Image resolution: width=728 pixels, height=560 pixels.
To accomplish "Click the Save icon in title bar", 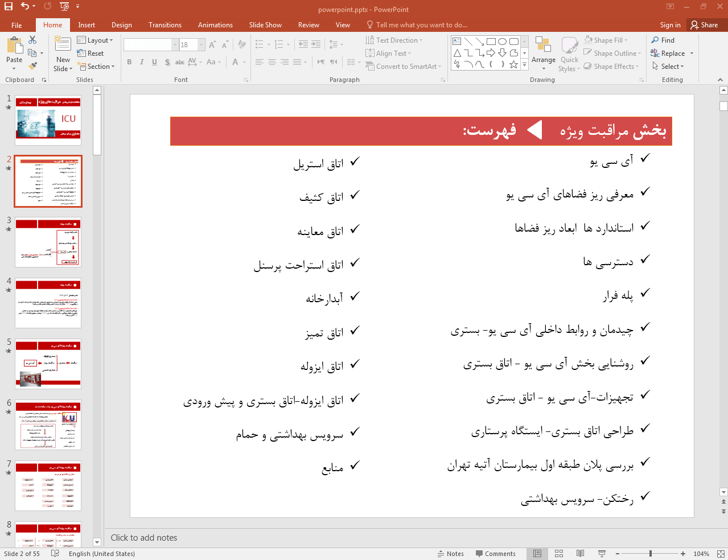I will 9,6.
